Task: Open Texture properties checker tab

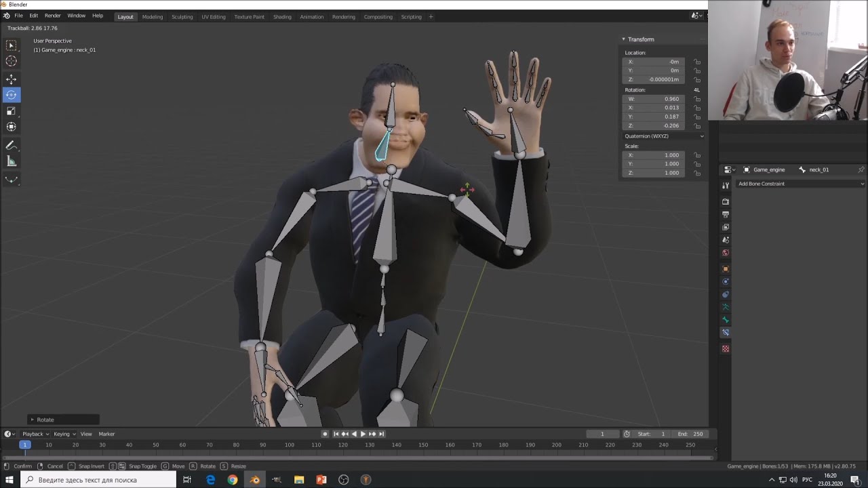Action: (x=726, y=348)
